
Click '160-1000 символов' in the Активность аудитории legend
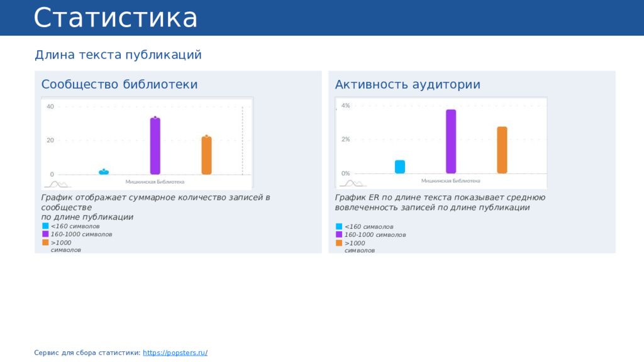click(375, 235)
